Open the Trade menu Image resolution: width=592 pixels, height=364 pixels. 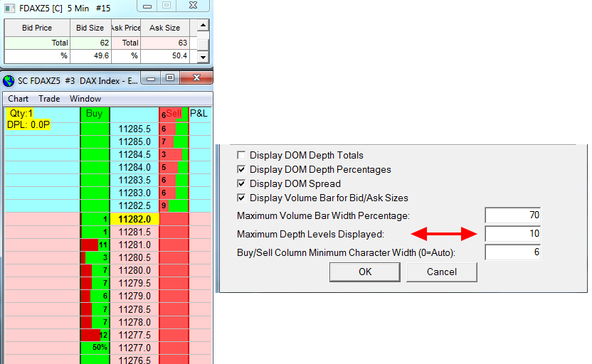click(x=49, y=99)
